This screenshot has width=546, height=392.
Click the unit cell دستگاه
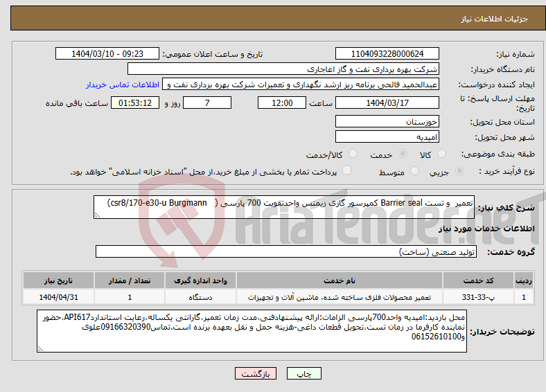[x=200, y=297]
